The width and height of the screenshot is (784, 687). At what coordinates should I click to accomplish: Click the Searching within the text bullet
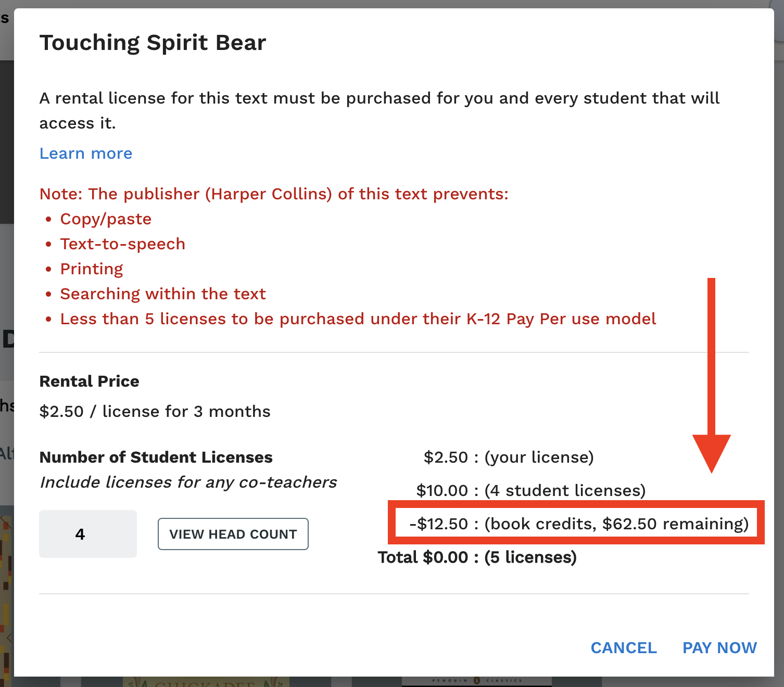[162, 294]
